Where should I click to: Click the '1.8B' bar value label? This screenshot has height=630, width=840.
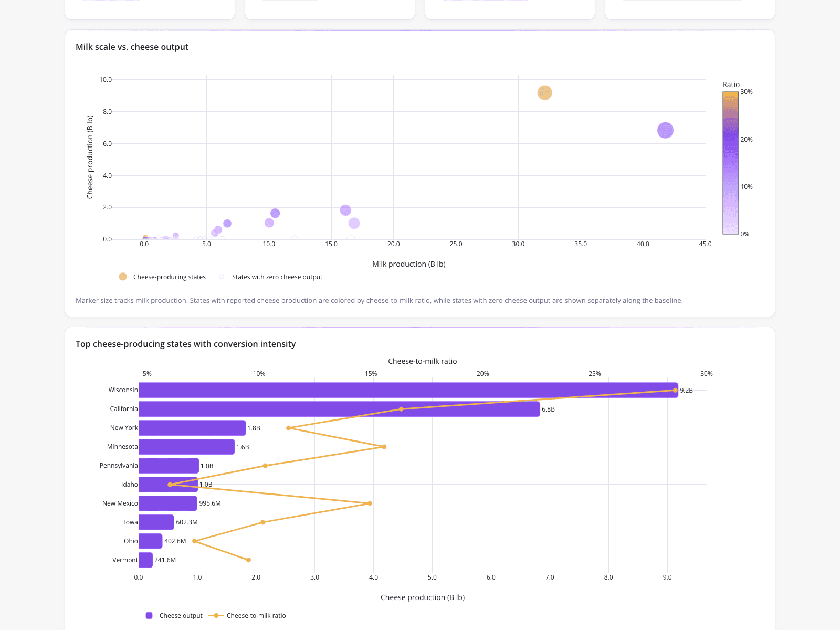254,428
